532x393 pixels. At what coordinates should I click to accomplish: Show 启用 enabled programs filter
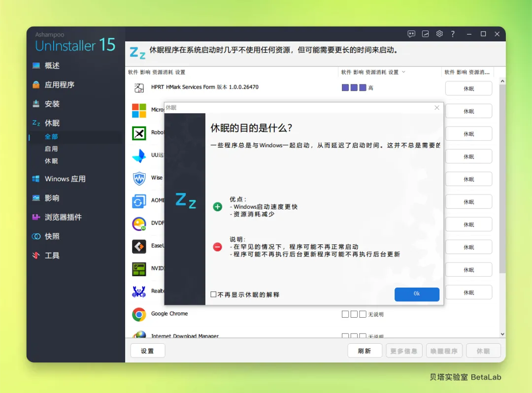[x=51, y=149]
